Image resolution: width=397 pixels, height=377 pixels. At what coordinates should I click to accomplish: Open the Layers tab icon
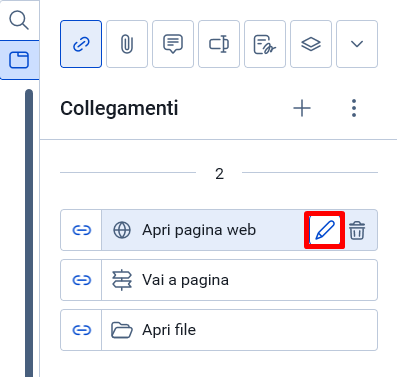311,44
